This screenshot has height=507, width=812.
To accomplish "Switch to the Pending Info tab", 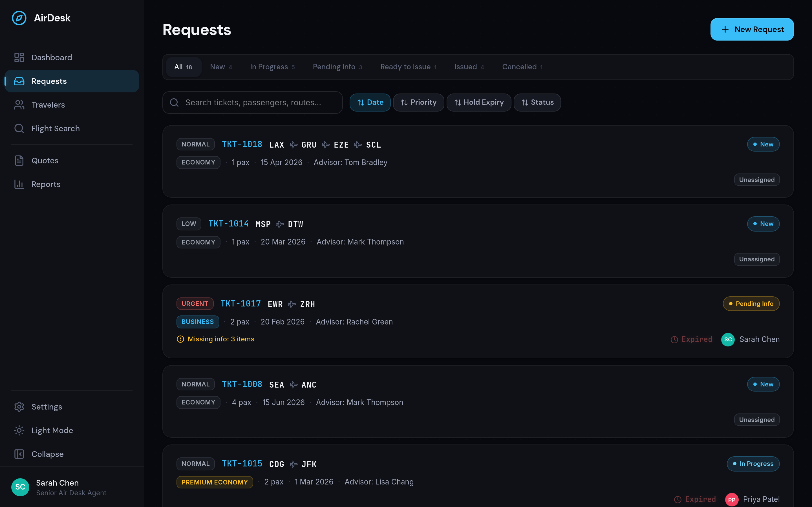I will pyautogui.click(x=337, y=67).
